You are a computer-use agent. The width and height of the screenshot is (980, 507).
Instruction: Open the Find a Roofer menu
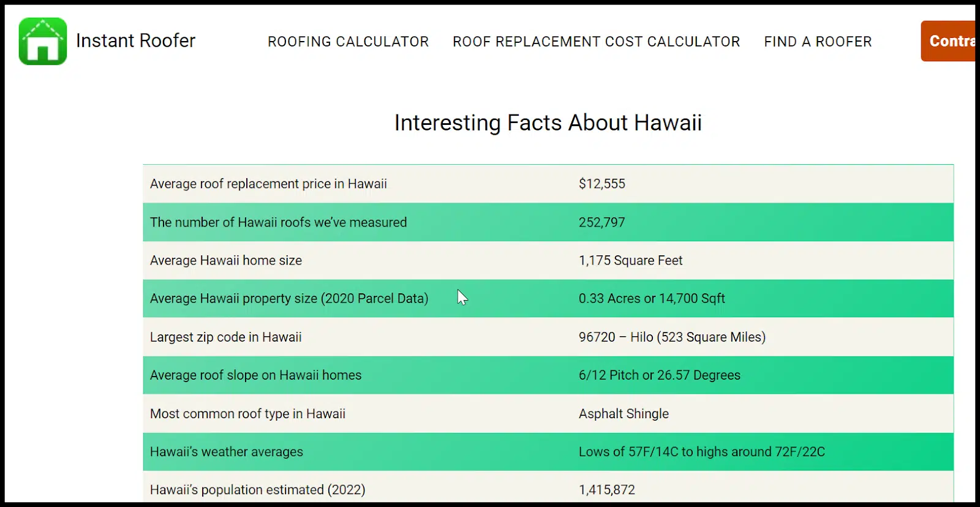(818, 42)
